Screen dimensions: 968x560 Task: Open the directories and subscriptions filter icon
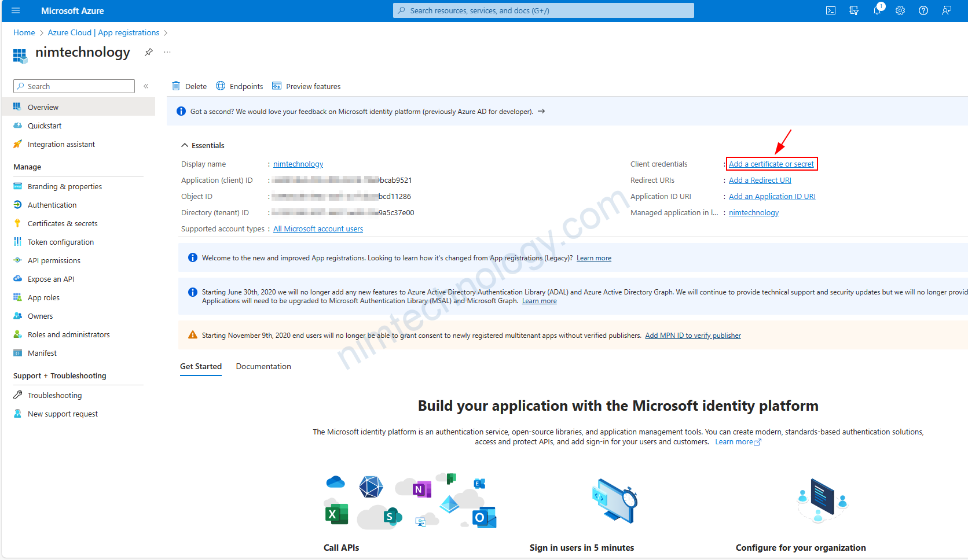click(854, 10)
